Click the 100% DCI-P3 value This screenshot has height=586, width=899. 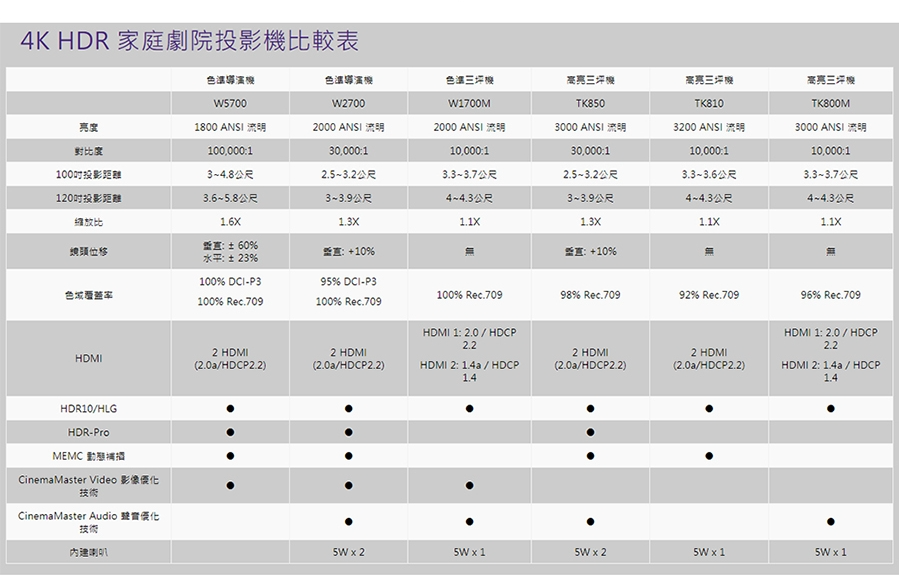(230, 282)
